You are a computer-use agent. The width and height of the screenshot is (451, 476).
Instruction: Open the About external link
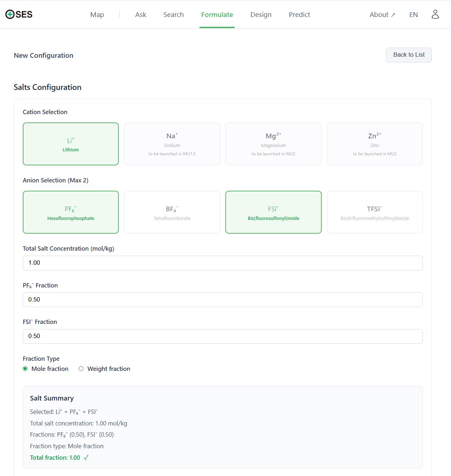(382, 15)
